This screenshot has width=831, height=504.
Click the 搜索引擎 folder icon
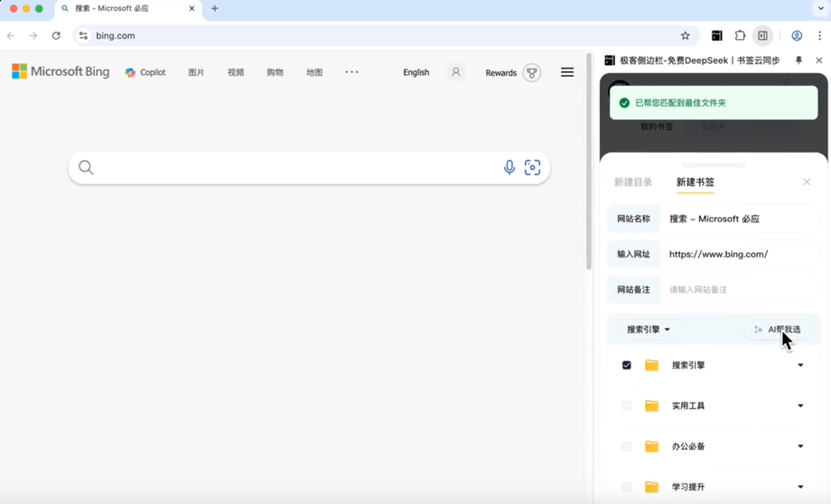point(651,365)
